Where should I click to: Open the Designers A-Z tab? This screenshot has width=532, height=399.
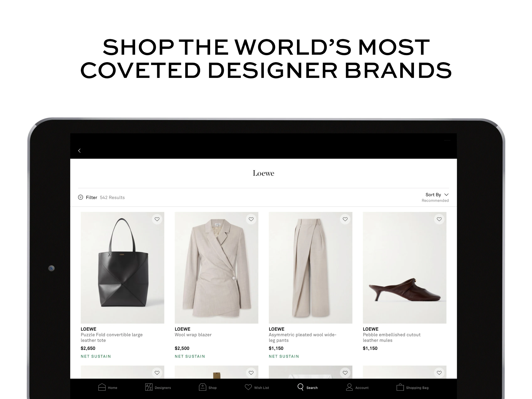(149, 387)
